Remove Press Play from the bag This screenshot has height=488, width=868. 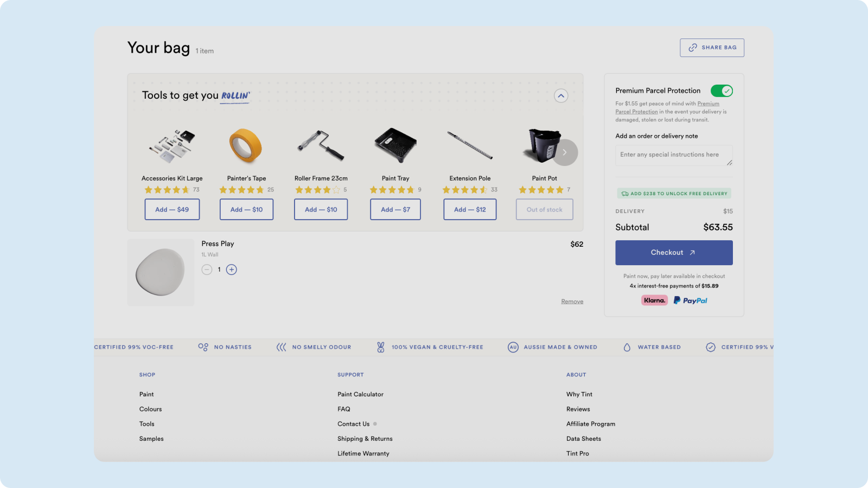pos(572,301)
